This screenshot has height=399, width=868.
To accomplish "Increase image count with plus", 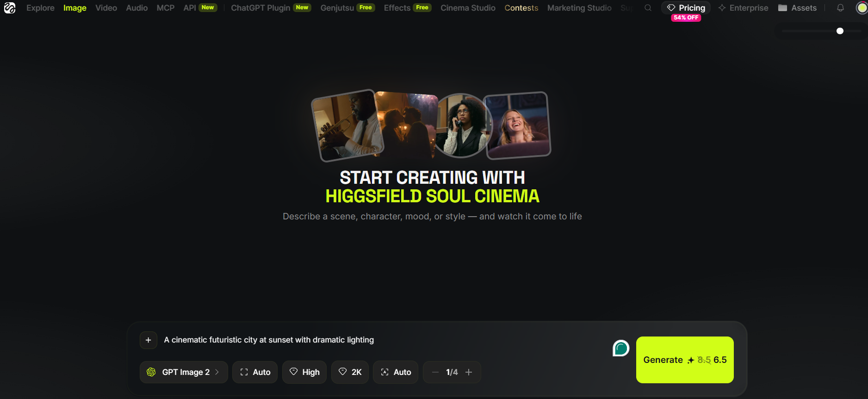I will point(469,372).
